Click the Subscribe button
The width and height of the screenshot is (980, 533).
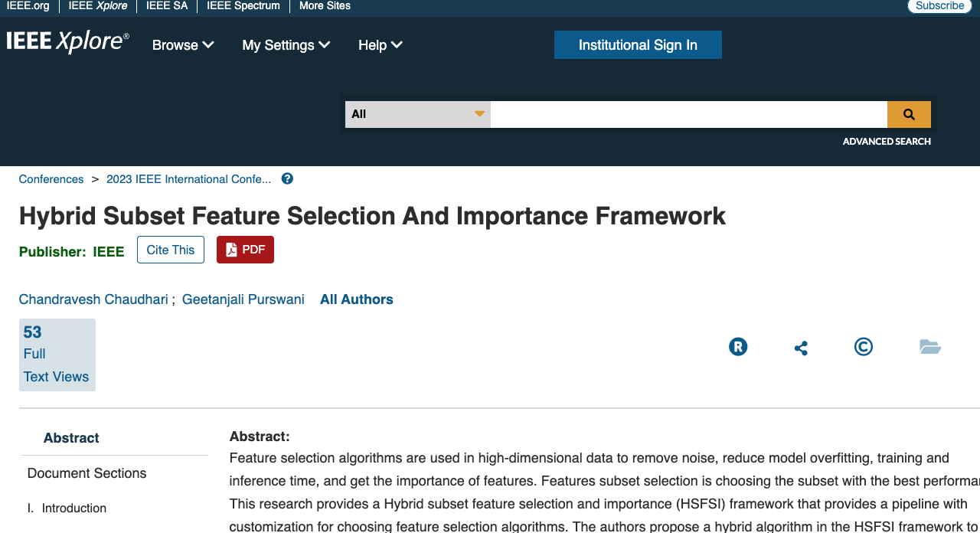[x=939, y=5]
